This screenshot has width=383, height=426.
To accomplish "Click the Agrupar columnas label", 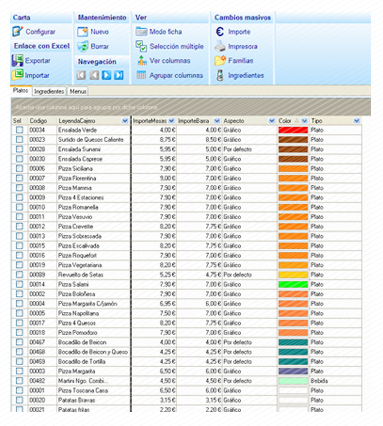I will [176, 75].
